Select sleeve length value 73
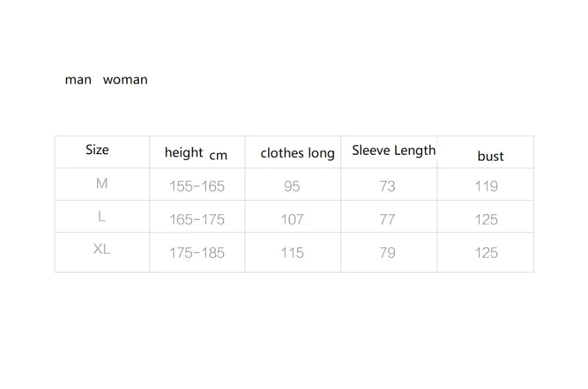 (x=387, y=187)
